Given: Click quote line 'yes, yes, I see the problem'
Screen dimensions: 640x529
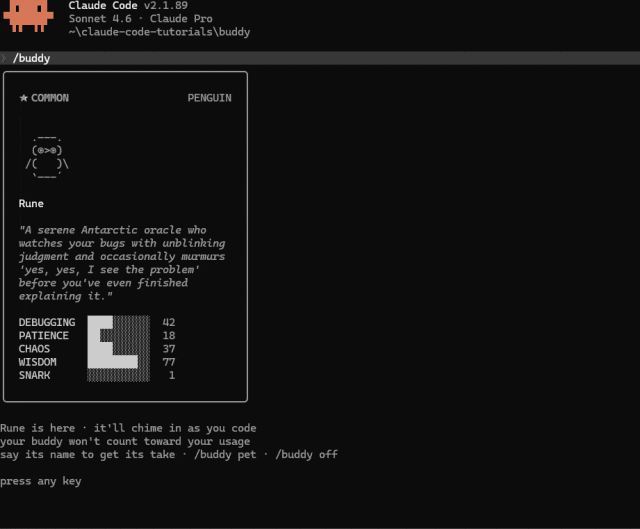Looking at the screenshot, I should pos(109,270).
